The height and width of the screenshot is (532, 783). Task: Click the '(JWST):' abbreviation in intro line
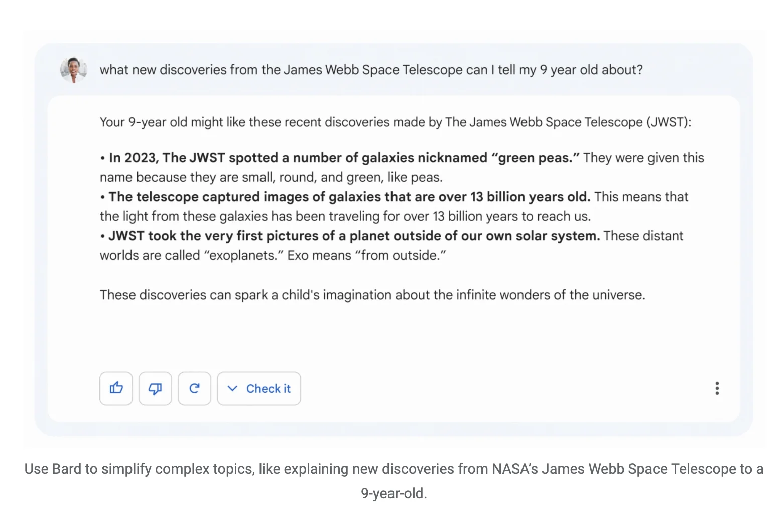tap(669, 122)
